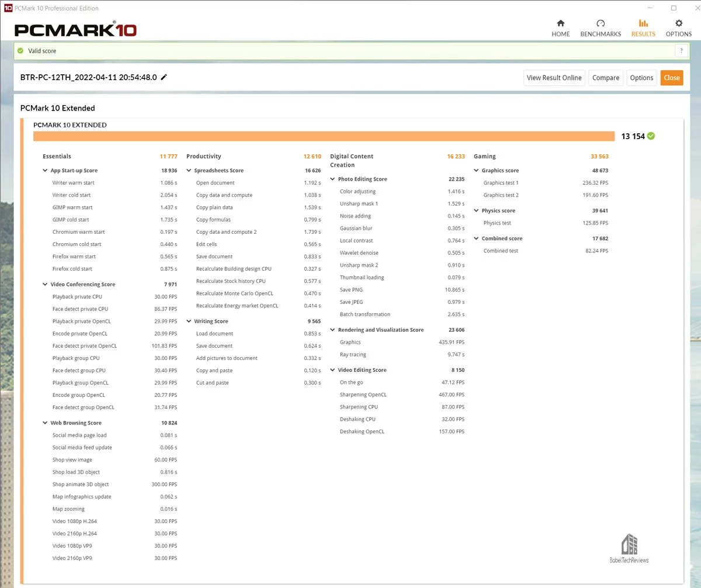Go to the BENCHMARKS tab
Screen dimensions: 701x588
click(x=601, y=28)
